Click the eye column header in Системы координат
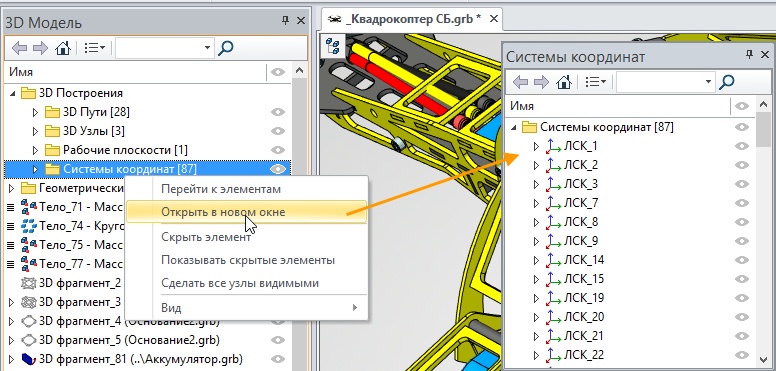Screen dimensions: 776x371 click(741, 106)
